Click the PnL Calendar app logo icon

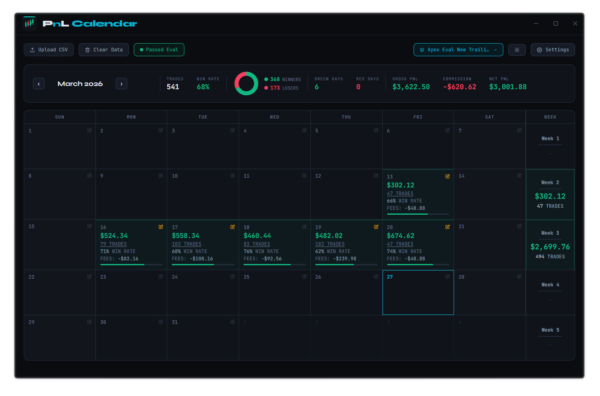click(x=29, y=23)
